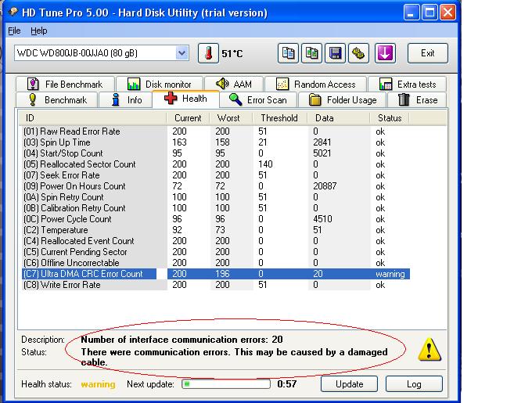Switch to the Folder Usage tab
532x403 pixels.
(x=343, y=100)
